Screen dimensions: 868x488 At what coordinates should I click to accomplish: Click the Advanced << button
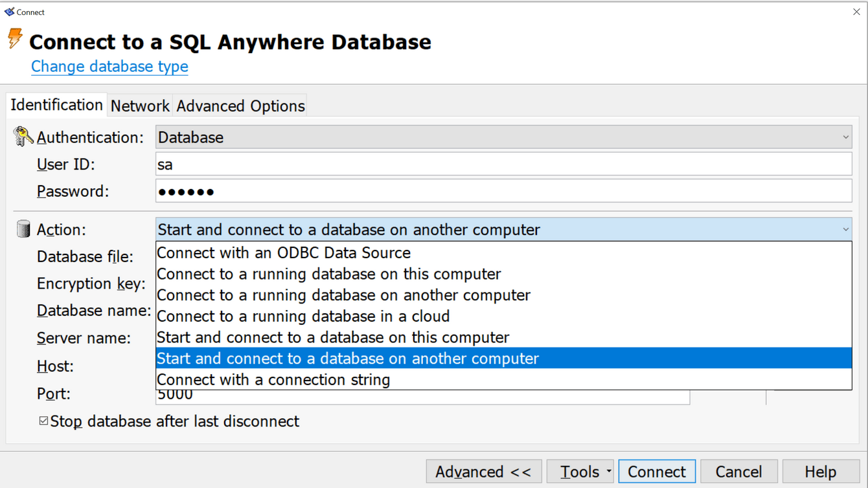[483, 472]
